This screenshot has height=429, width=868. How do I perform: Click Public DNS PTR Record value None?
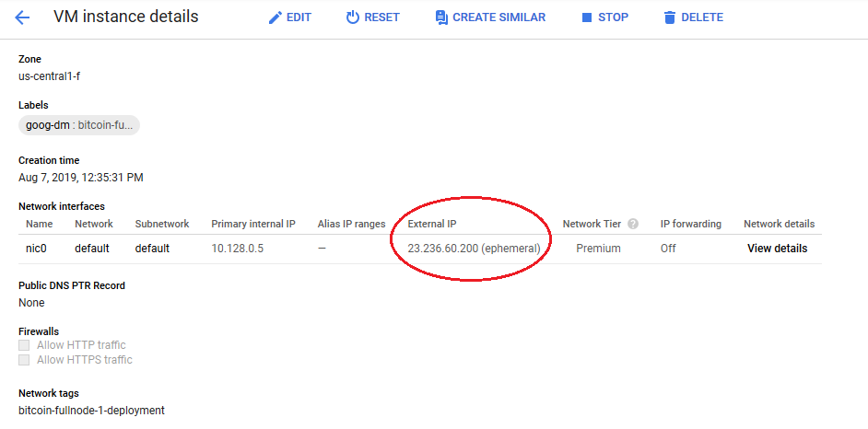click(31, 303)
